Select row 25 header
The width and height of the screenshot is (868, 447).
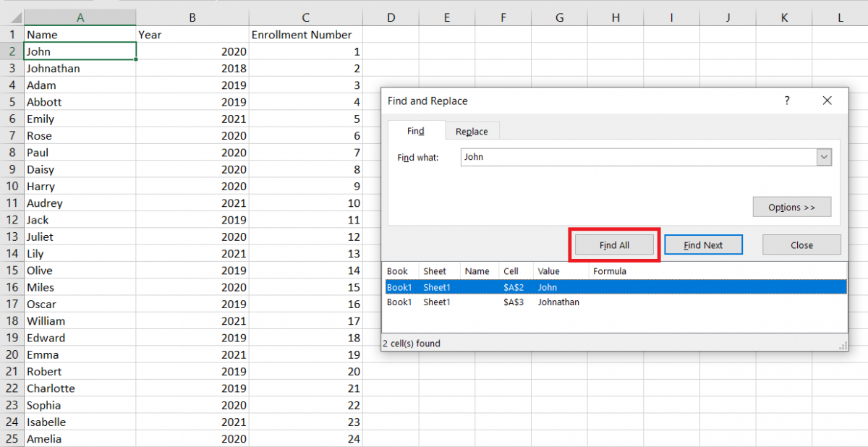(x=12, y=439)
